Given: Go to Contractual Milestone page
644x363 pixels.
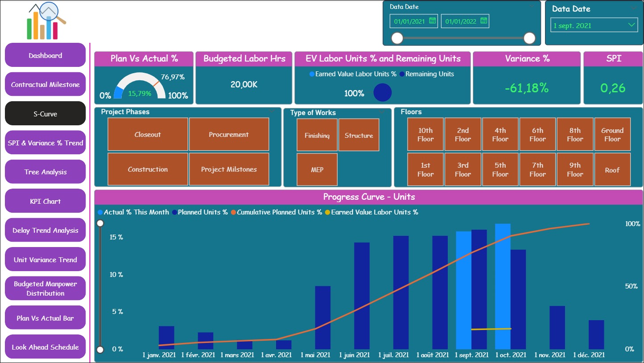Looking at the screenshot, I should pos(45,84).
